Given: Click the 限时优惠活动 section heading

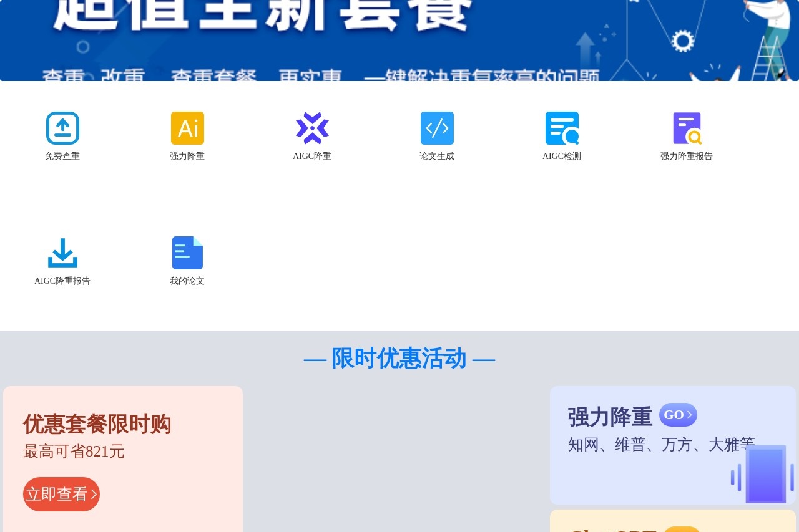Looking at the screenshot, I should (399, 359).
